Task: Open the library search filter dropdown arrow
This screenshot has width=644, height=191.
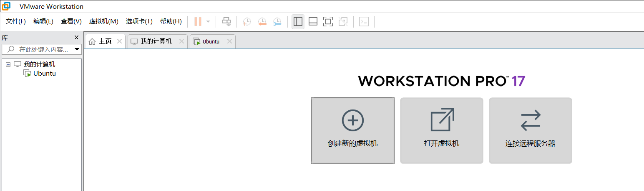Action: coord(77,50)
